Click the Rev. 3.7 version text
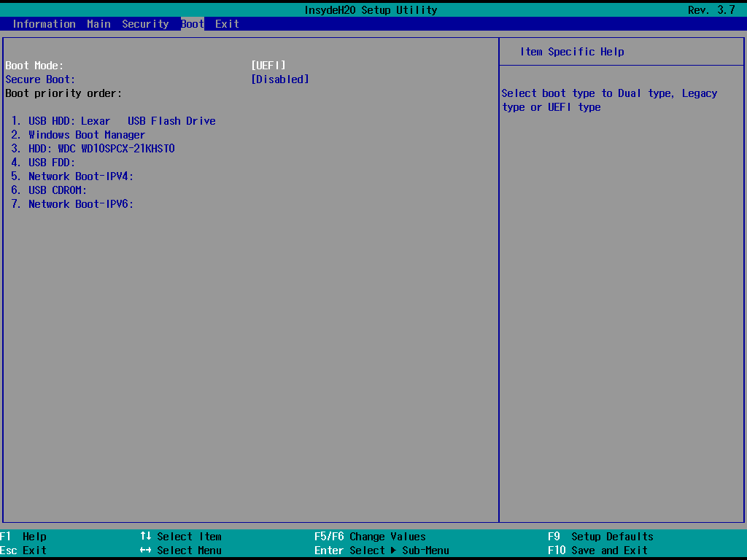747x560 pixels. point(712,10)
